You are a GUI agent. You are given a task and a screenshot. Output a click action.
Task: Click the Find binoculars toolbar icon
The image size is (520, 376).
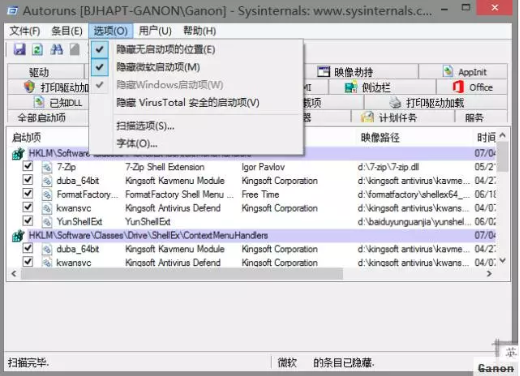(56, 49)
